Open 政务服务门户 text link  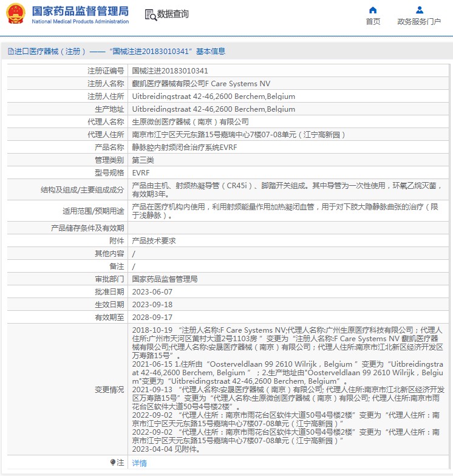tap(419, 22)
